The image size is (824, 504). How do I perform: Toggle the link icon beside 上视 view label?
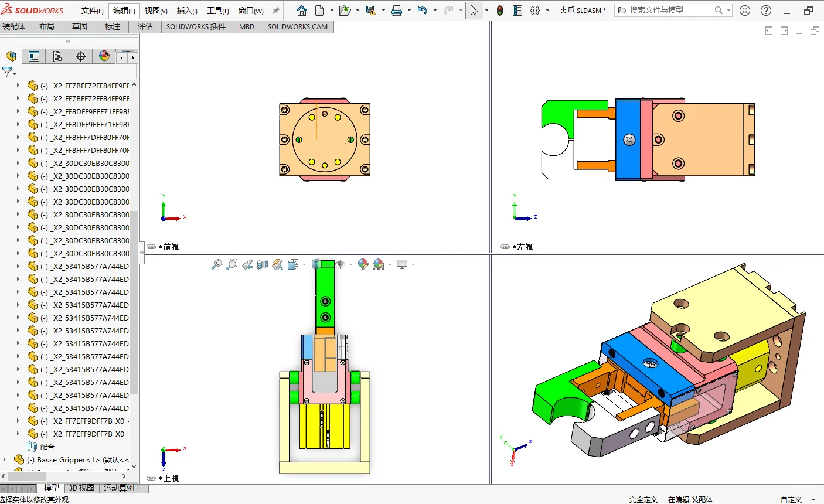pos(151,479)
